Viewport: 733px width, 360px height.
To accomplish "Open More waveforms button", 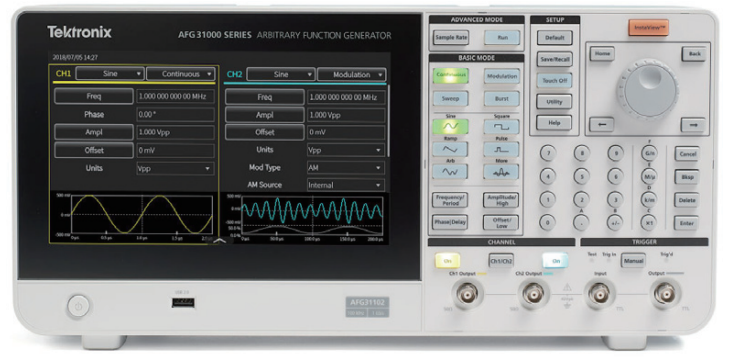I will pyautogui.click(x=501, y=172).
